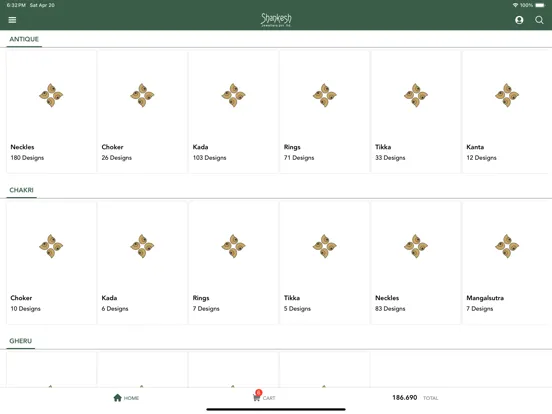Tap the home indicator bar

[x=276, y=409]
